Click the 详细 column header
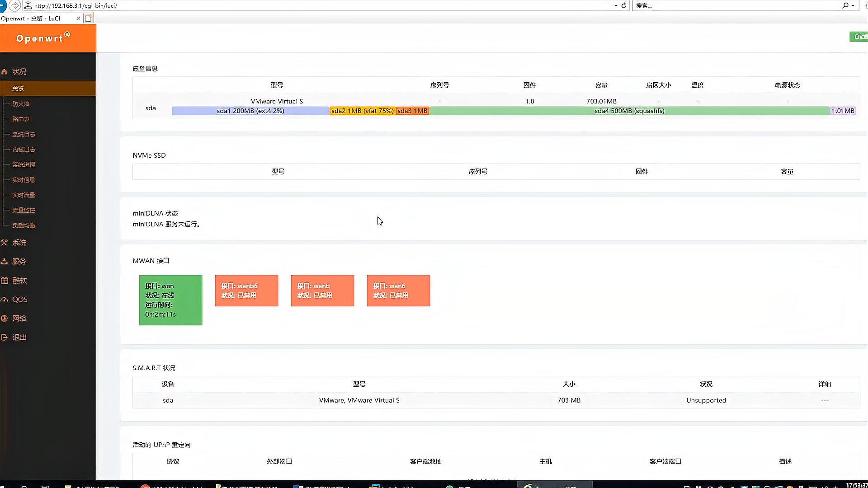The image size is (868, 488). (x=825, y=384)
